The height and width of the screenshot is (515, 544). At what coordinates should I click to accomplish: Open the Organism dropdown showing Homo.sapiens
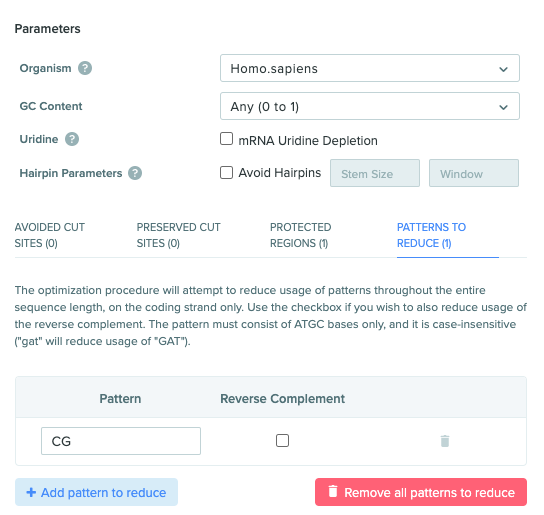(370, 68)
